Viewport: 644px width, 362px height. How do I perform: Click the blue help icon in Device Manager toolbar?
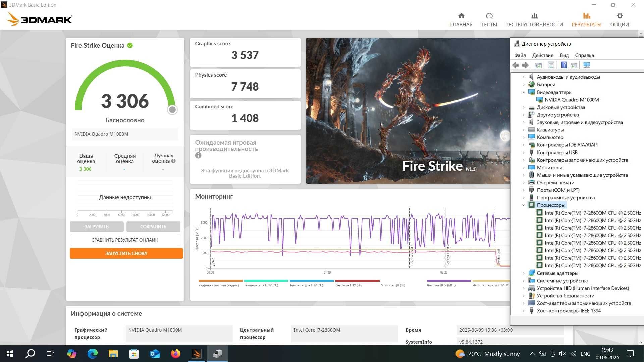coord(564,65)
